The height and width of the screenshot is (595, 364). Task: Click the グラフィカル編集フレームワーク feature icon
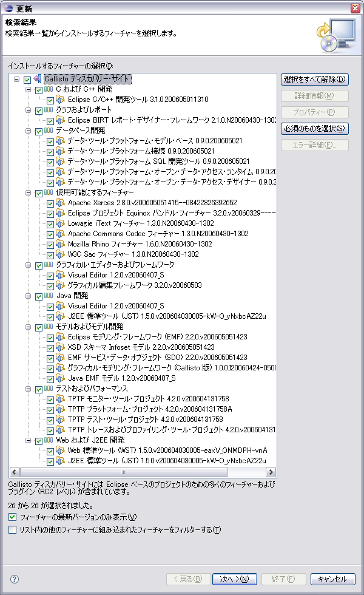[x=60, y=285]
